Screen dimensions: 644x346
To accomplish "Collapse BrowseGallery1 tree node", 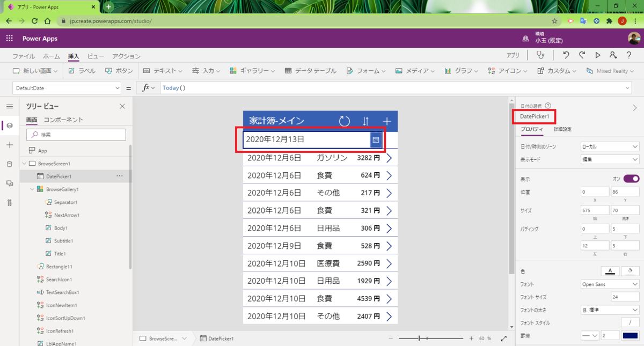I will click(32, 189).
